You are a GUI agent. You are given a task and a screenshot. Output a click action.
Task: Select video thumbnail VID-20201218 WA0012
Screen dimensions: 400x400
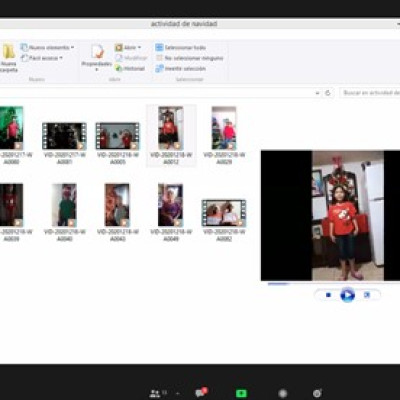click(x=171, y=136)
